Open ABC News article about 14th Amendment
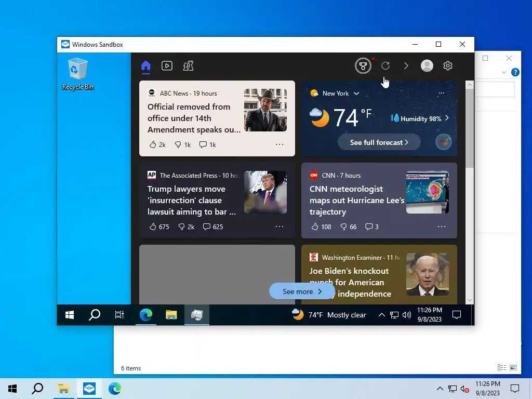The width and height of the screenshot is (532, 399). pos(194,118)
